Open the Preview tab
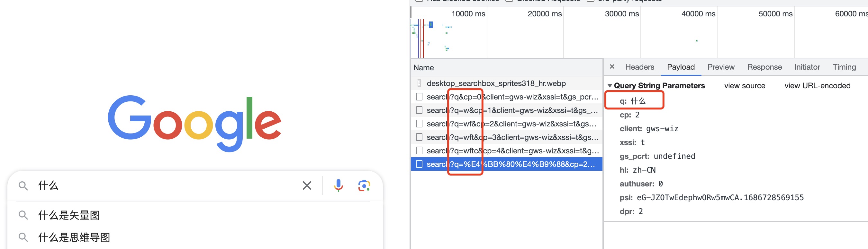 [x=721, y=67]
